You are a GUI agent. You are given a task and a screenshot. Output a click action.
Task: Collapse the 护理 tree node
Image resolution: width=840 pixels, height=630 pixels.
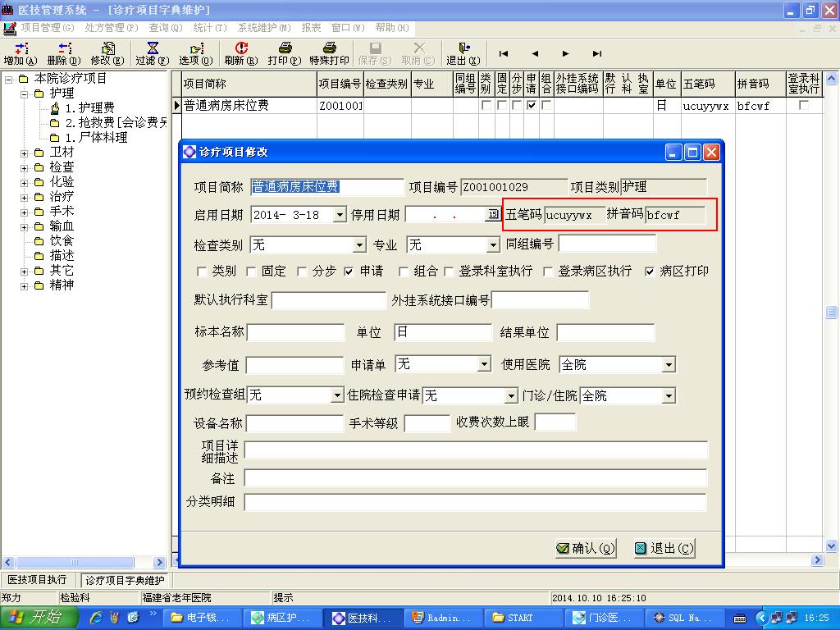24,94
